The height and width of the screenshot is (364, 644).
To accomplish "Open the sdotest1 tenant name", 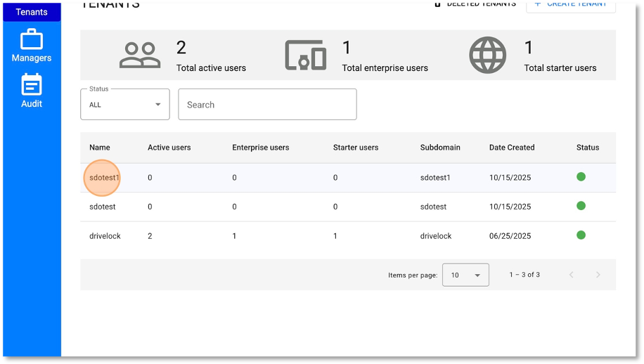I will point(104,178).
